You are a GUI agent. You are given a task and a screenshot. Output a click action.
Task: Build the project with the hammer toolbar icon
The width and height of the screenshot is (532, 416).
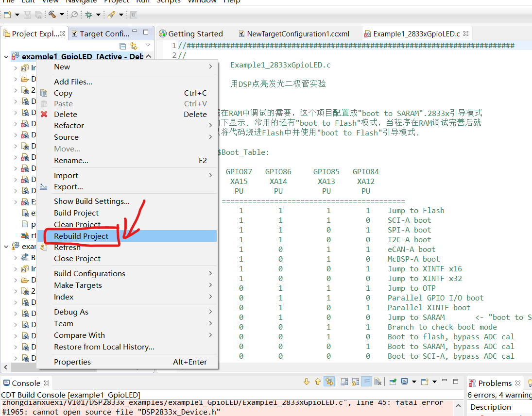(x=52, y=15)
